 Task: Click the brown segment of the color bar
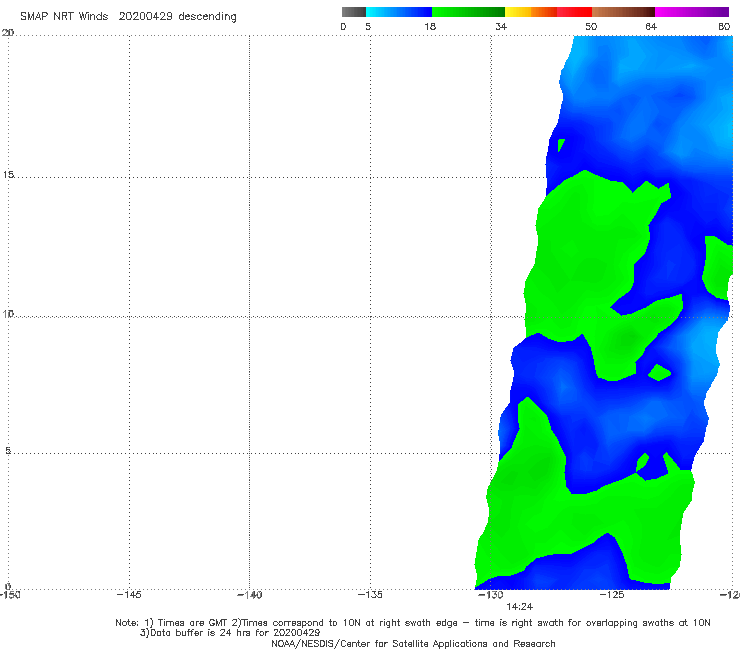pos(623,12)
